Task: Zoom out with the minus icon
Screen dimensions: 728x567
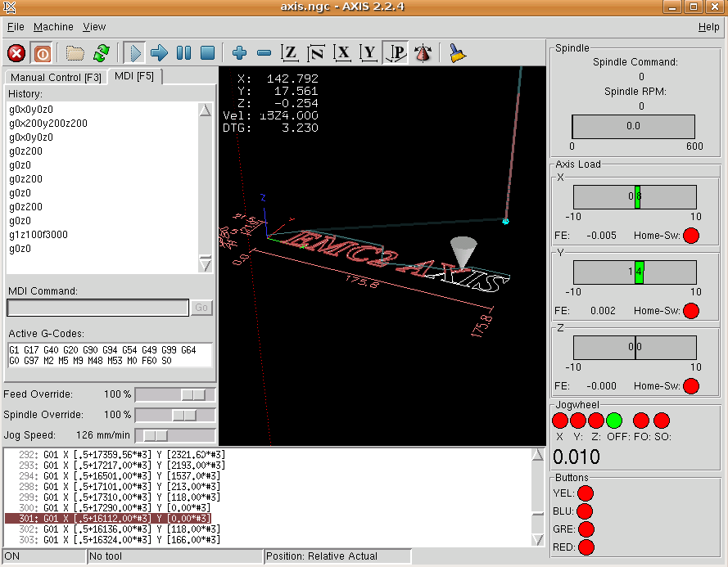Action: click(264, 53)
